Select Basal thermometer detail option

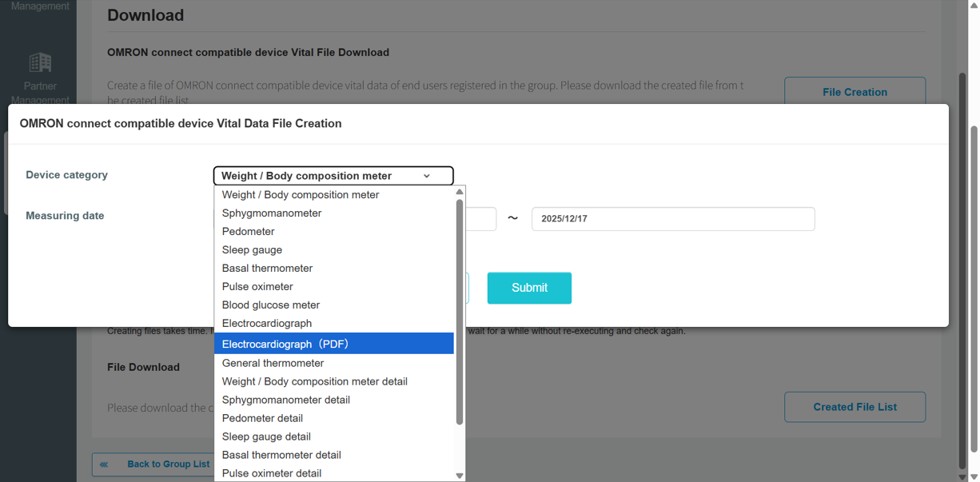click(x=334, y=455)
